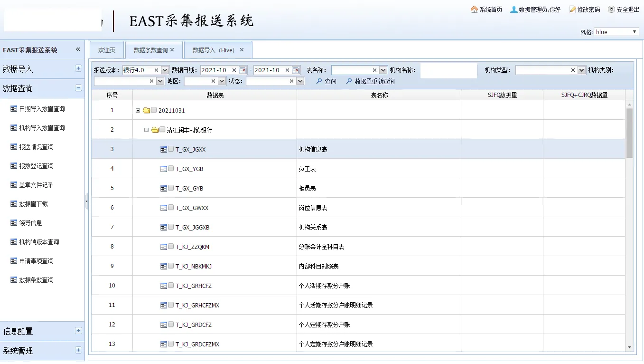This screenshot has height=364, width=644.
Task: Select the checkbox for T_KJ_ZZQKM
Action: pyautogui.click(x=171, y=247)
